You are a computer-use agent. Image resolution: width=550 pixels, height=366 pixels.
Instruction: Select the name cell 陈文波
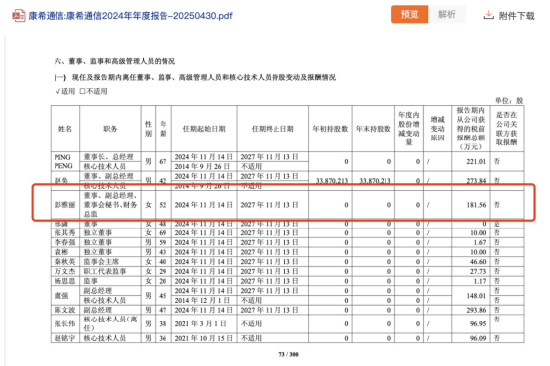[65, 310]
